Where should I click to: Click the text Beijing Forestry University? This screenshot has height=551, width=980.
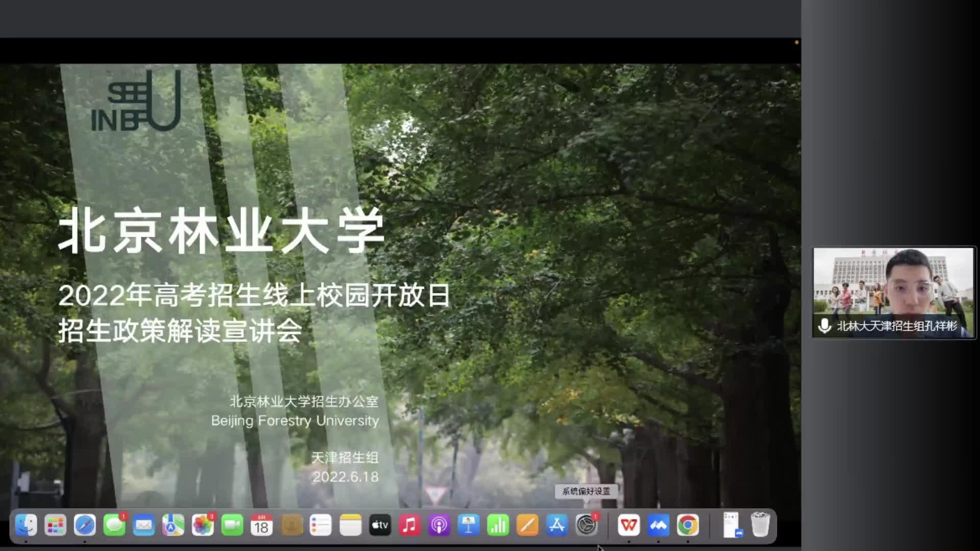point(295,421)
